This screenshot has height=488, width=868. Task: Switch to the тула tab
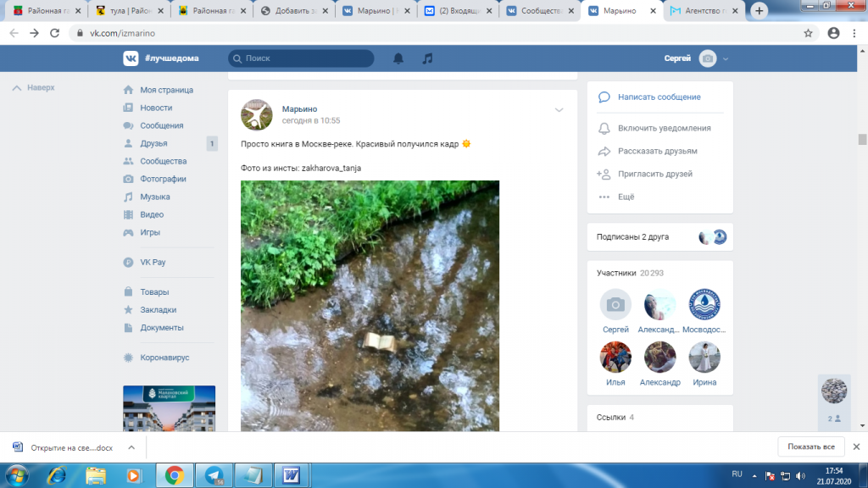coord(129,10)
